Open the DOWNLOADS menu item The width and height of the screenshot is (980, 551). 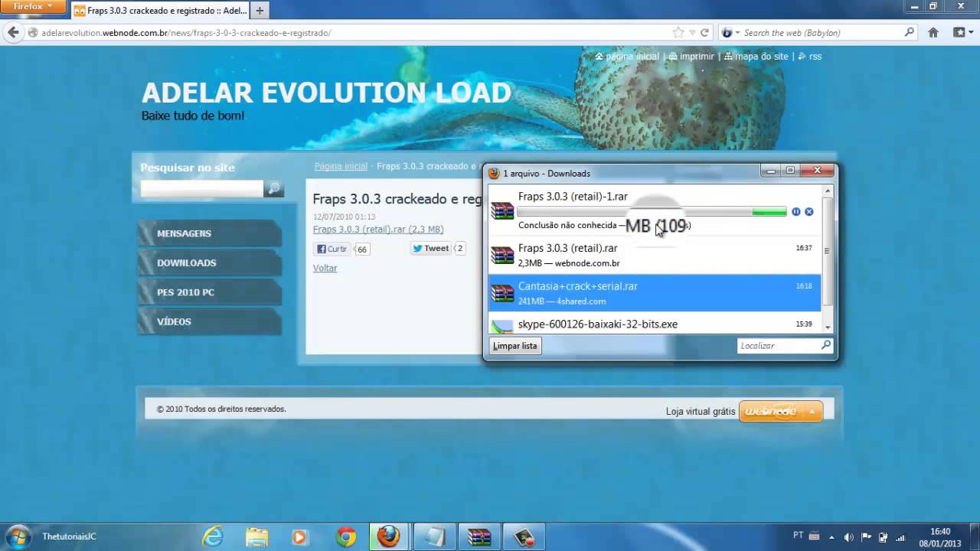pos(210,262)
